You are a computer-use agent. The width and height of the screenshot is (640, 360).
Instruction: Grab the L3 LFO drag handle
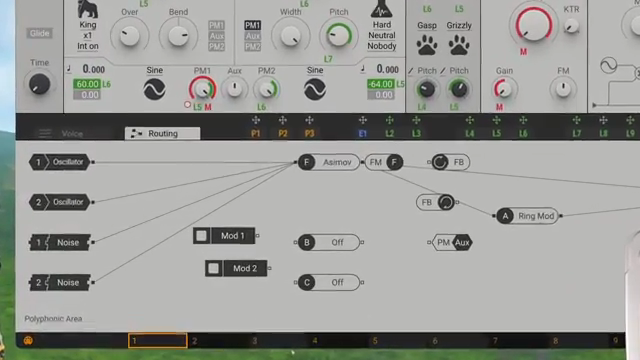pos(416,120)
